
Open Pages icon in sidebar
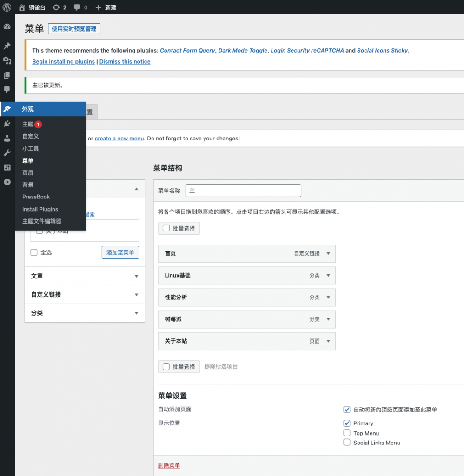7,75
